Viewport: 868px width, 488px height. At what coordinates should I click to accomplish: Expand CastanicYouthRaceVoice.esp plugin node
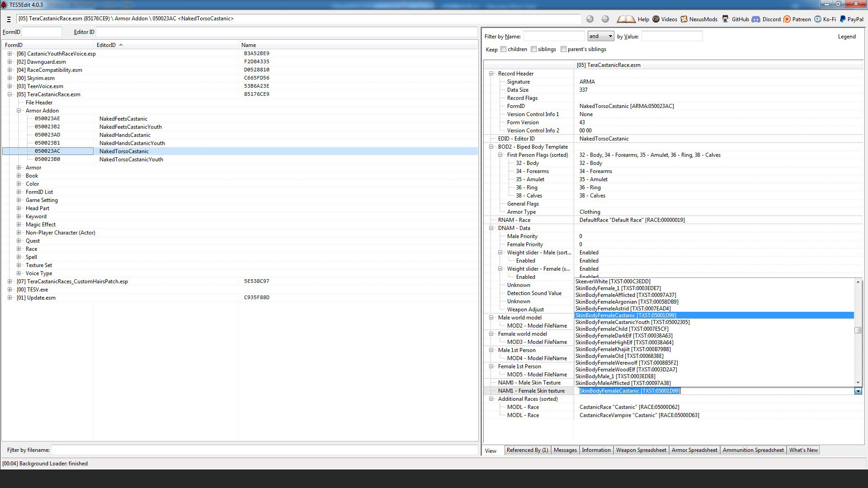tap(10, 54)
